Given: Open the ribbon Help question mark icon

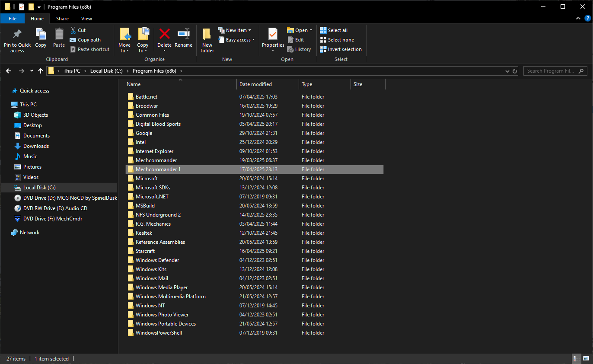Looking at the screenshot, I should tap(587, 18).
